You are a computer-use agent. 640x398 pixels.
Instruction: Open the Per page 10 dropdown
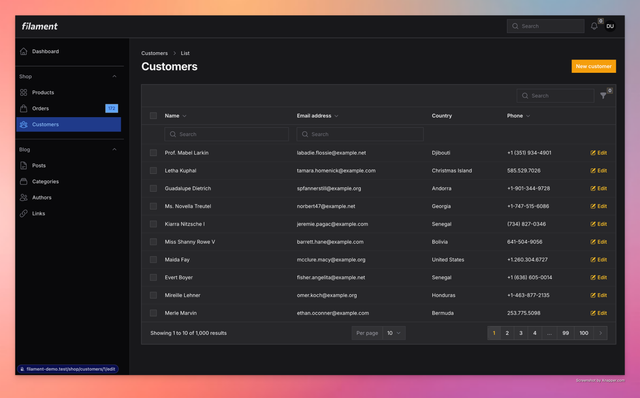tap(394, 333)
